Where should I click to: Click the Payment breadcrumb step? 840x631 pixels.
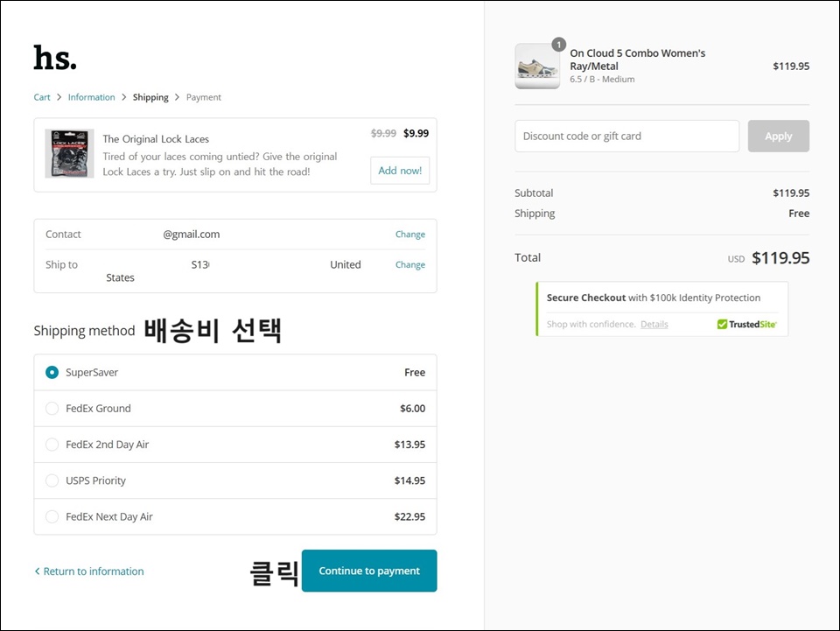204,97
